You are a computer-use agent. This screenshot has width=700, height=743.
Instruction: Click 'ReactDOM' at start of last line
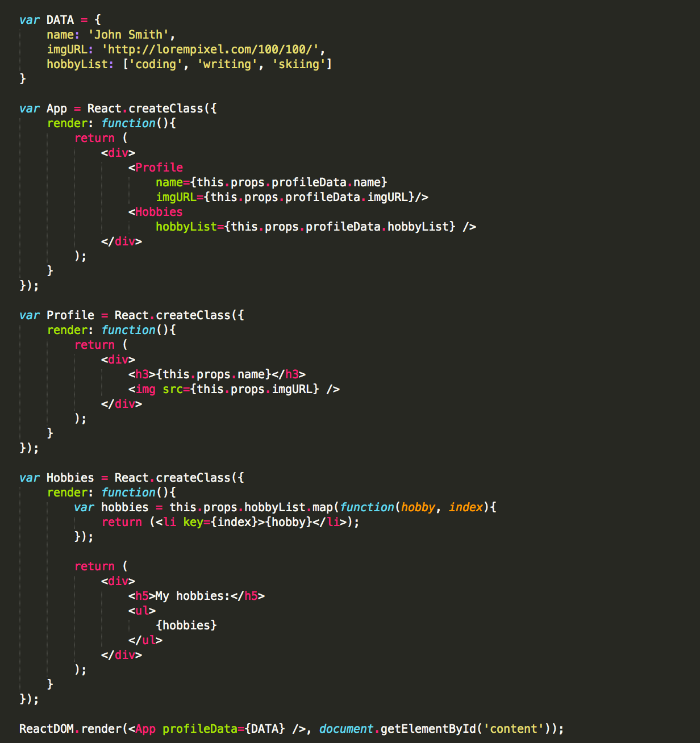pyautogui.click(x=47, y=729)
